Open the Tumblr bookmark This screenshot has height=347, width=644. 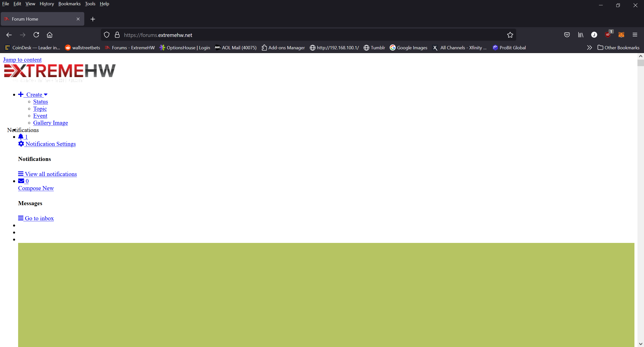pos(374,48)
